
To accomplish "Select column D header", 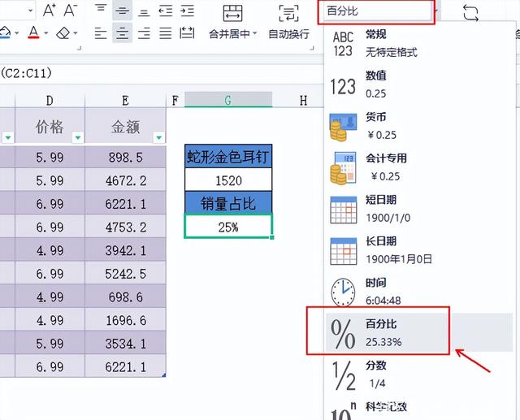I will point(50,100).
